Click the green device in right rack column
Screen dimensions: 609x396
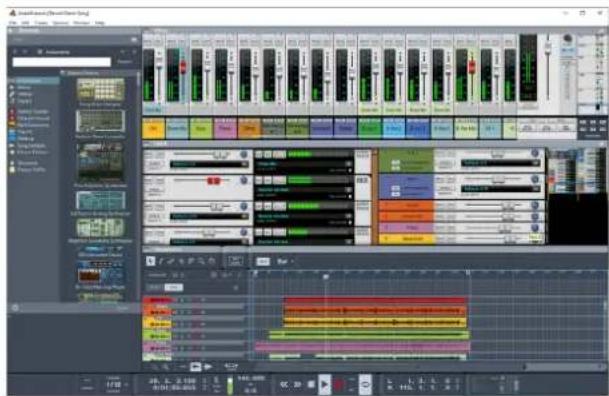coord(406,160)
